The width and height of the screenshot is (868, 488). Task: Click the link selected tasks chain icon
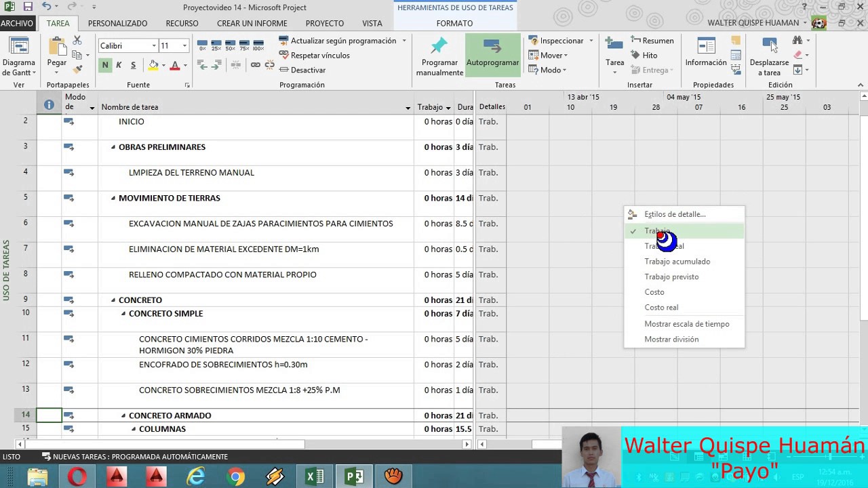pyautogui.click(x=255, y=65)
